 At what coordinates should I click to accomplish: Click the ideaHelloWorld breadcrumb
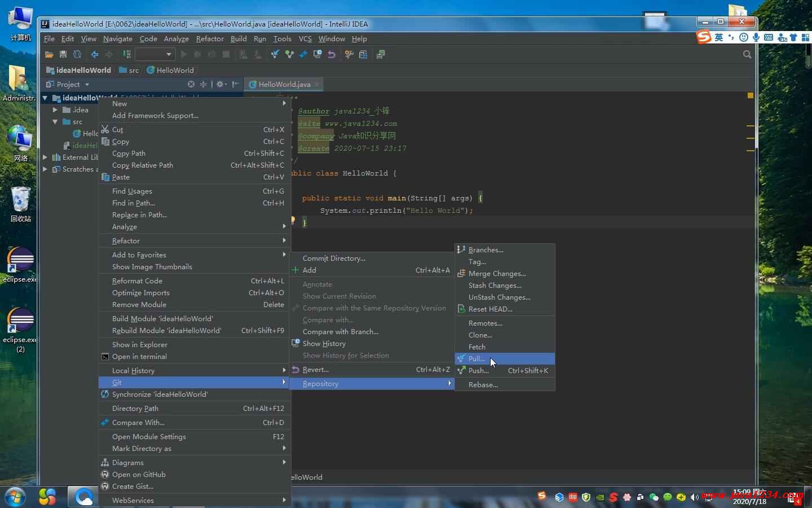coord(78,70)
